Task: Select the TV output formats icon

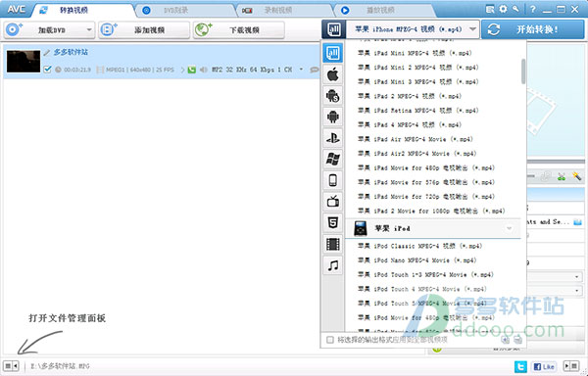Action: 332,202
